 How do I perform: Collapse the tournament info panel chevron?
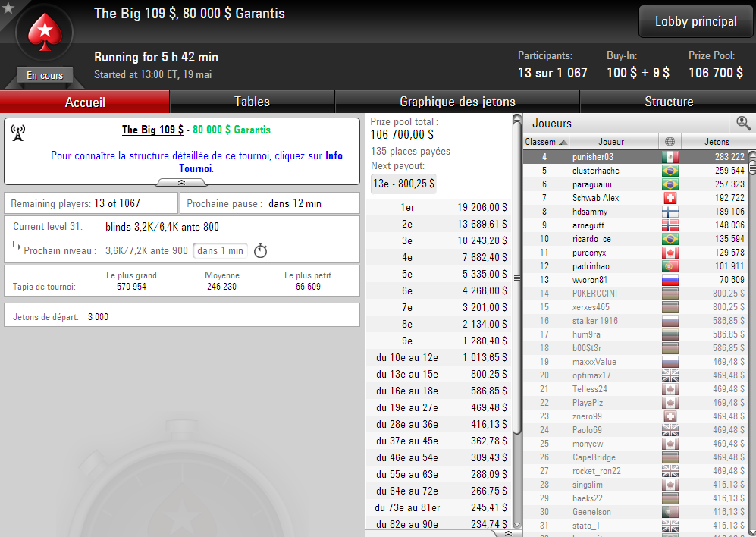point(182,182)
